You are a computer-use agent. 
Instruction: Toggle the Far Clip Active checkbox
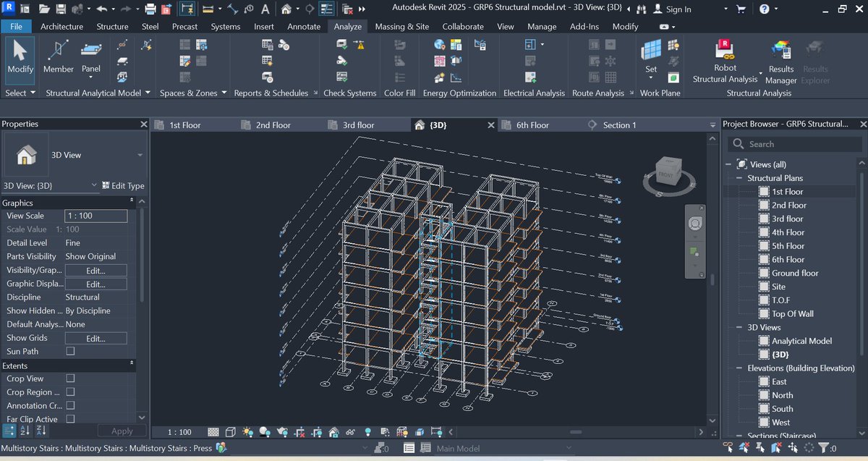(x=70, y=419)
